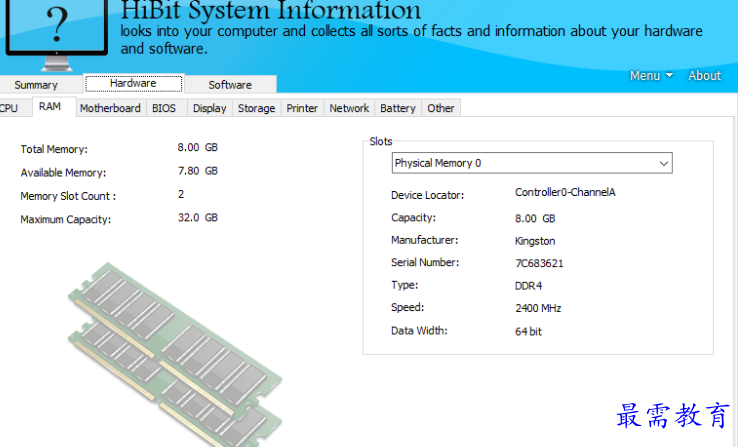Click the serial number value 7C683621
This screenshot has height=447, width=738.
click(539, 263)
